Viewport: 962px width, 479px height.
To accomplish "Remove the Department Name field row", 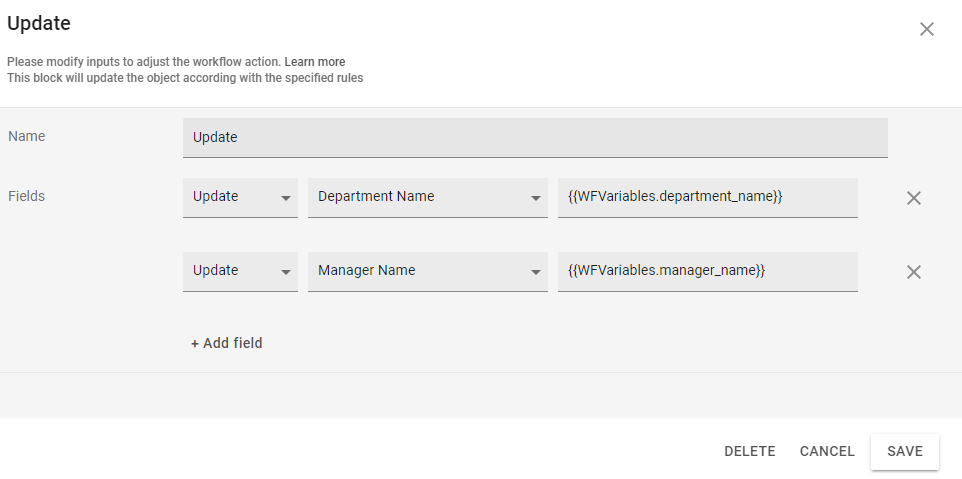I will point(913,198).
